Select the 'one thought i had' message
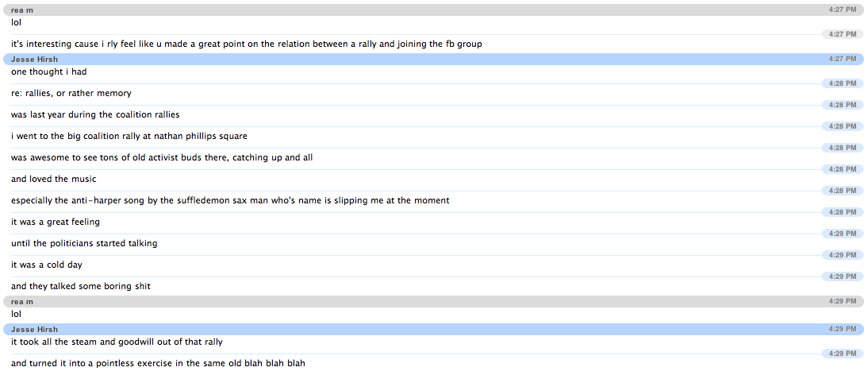The width and height of the screenshot is (868, 371). pos(48,71)
